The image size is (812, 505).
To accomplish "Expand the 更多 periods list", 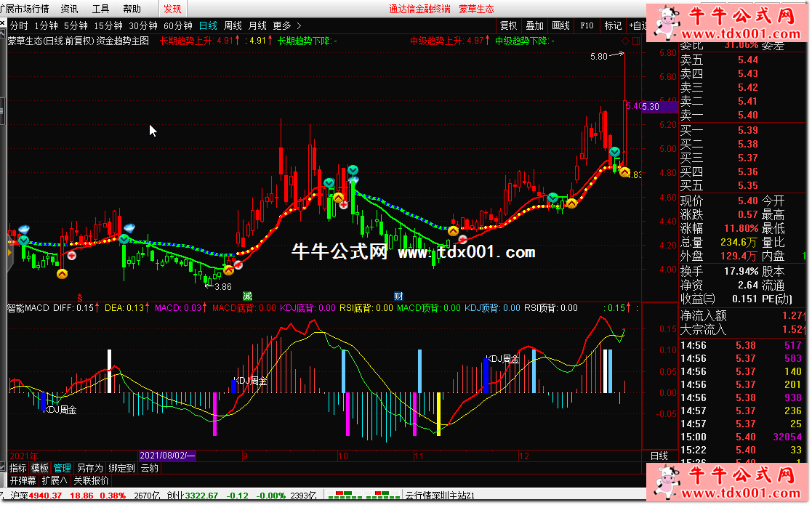I will click(x=287, y=25).
